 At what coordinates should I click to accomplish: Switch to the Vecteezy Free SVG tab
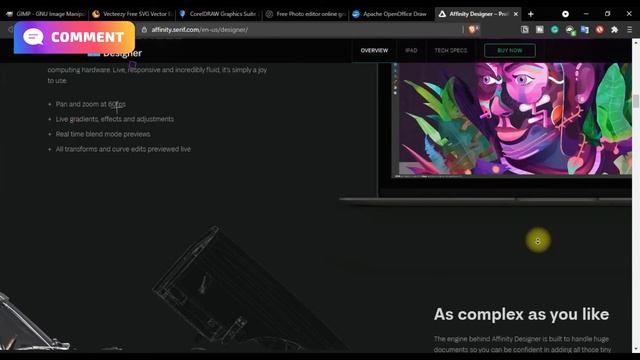[132, 14]
